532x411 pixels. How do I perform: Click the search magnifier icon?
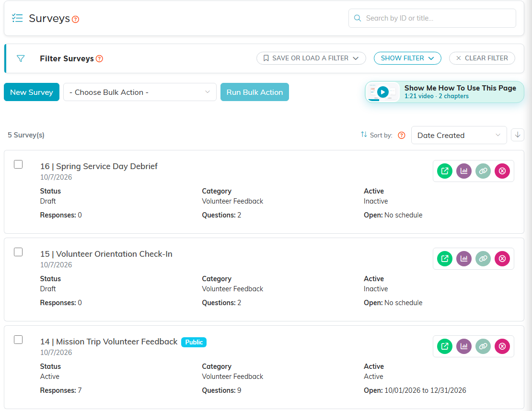358,18
